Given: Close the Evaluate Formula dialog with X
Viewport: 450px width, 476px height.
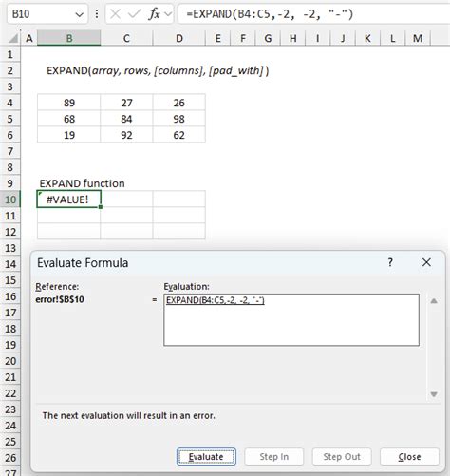Looking at the screenshot, I should (426, 262).
